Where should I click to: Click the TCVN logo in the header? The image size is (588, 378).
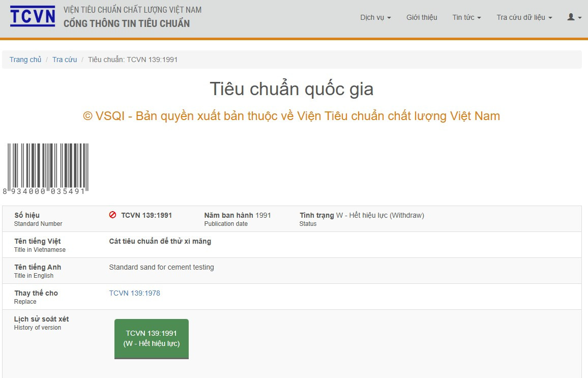[x=33, y=16]
